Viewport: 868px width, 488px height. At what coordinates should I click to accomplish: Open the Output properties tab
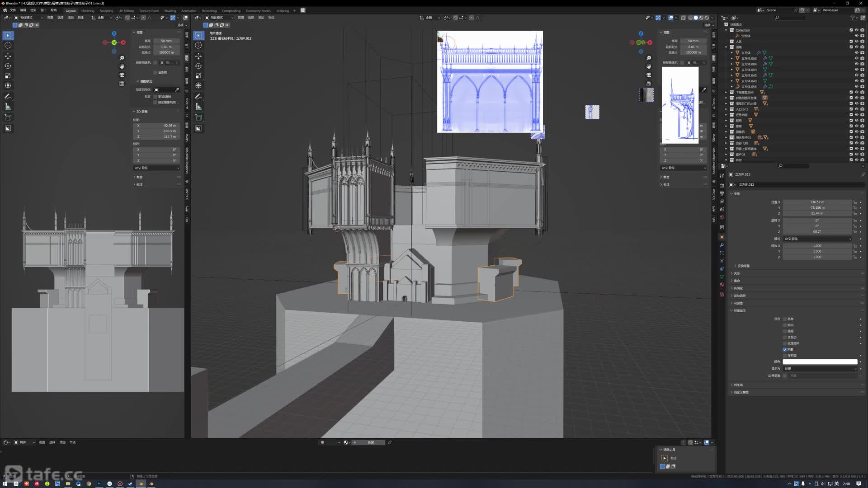[x=722, y=193]
